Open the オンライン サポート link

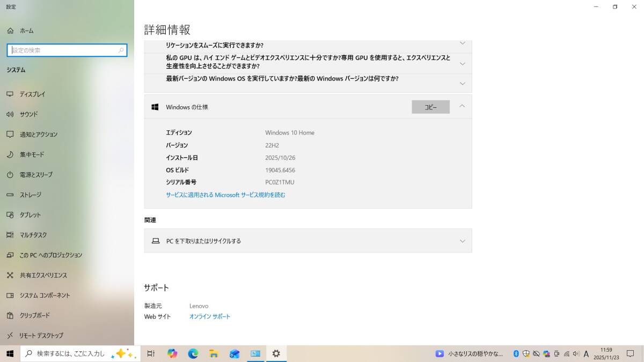pyautogui.click(x=210, y=316)
